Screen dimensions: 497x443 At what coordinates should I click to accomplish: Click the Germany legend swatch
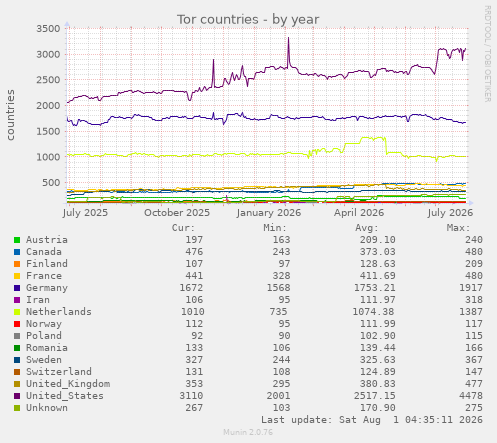[x=17, y=288]
